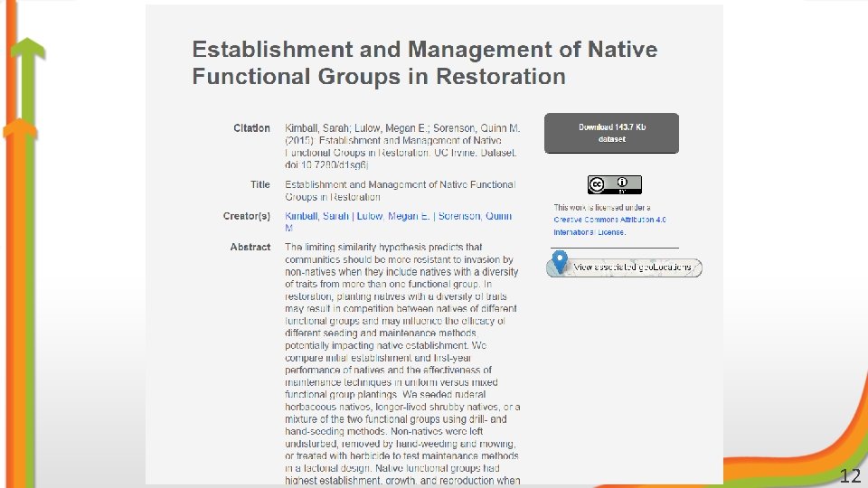Open creator link Sorenson, Quinn
Screen dimensions: 868x488
click(475, 216)
